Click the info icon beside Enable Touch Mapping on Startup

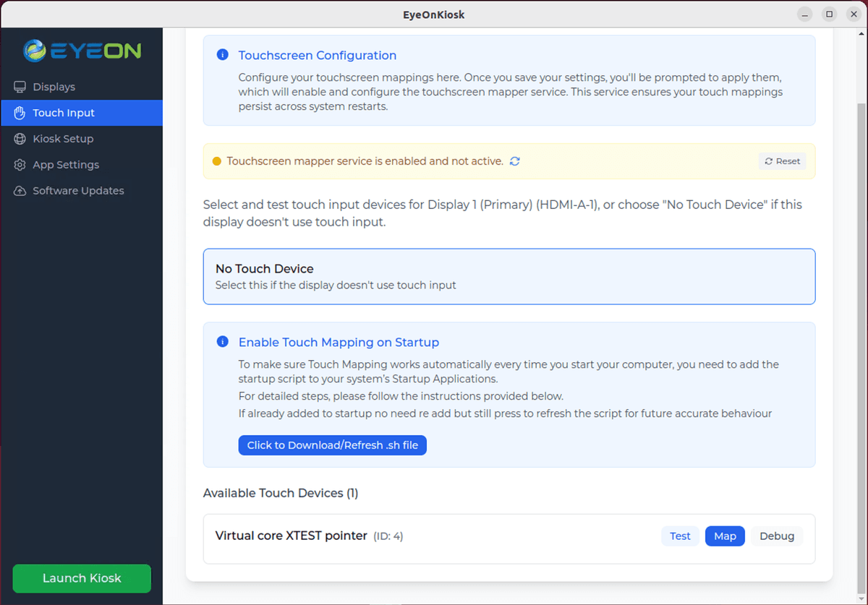(223, 341)
